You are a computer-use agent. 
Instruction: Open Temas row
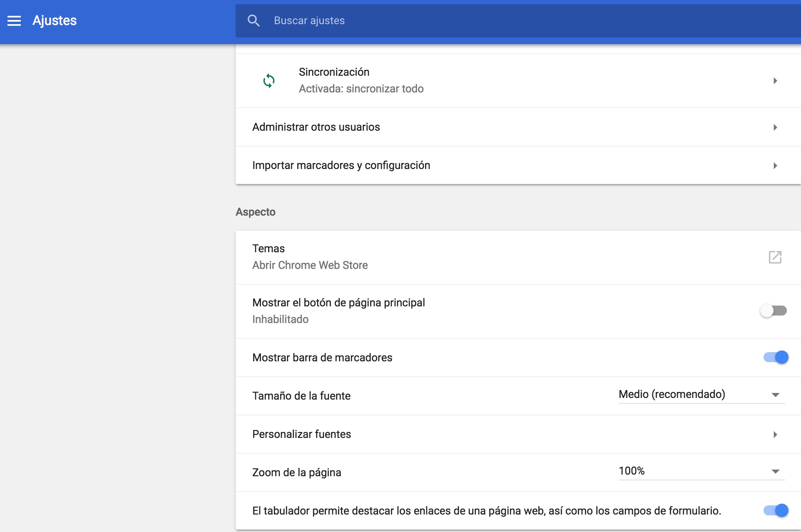click(518, 257)
